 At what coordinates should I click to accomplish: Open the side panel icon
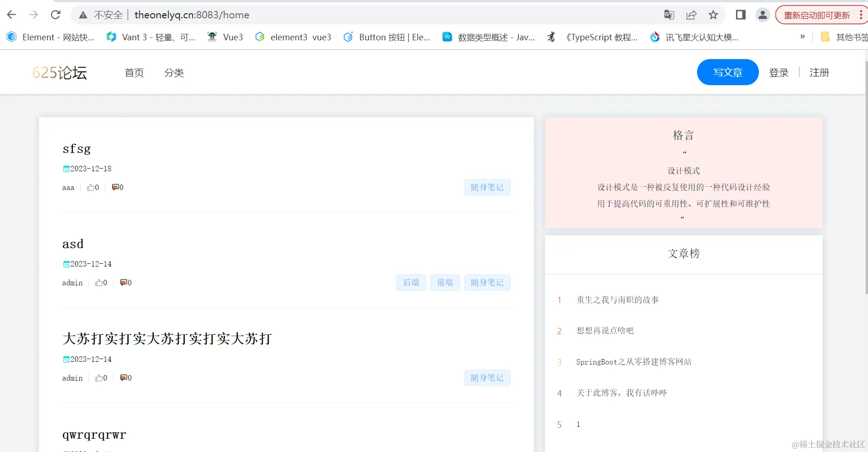tap(740, 15)
